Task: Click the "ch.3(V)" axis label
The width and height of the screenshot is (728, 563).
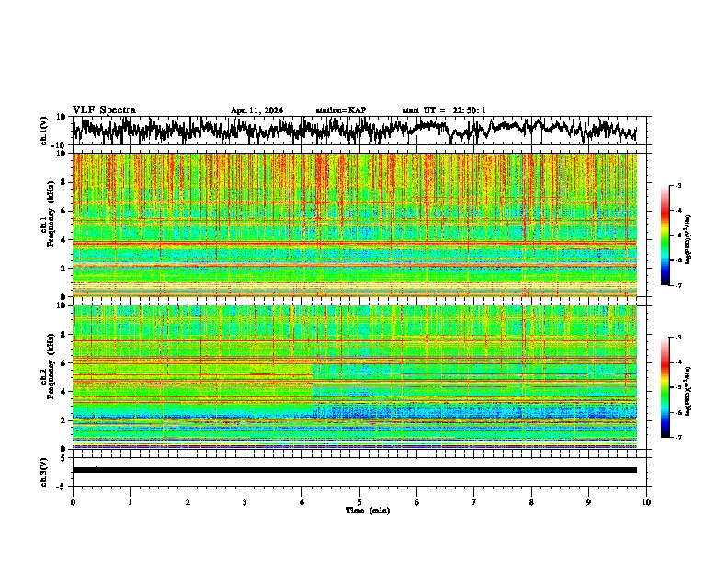Action: 44,472
